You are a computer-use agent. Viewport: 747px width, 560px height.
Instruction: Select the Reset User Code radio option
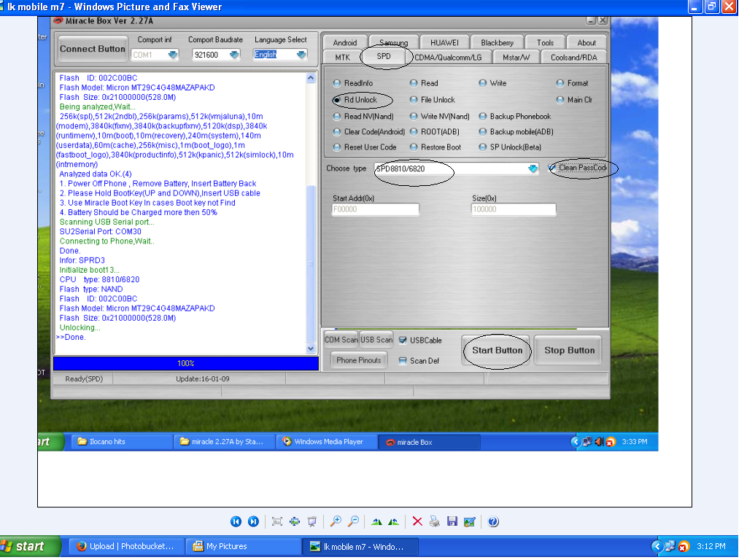[x=365, y=147]
